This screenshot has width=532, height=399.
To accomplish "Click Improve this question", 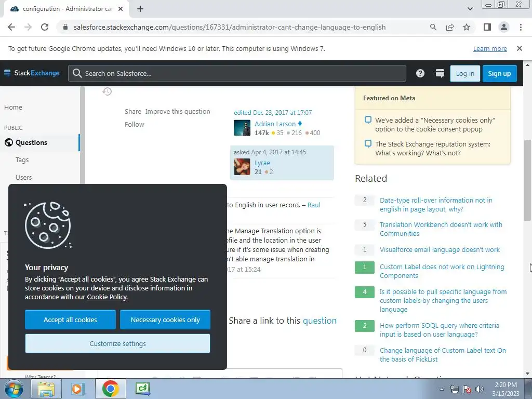I will pos(178,112).
